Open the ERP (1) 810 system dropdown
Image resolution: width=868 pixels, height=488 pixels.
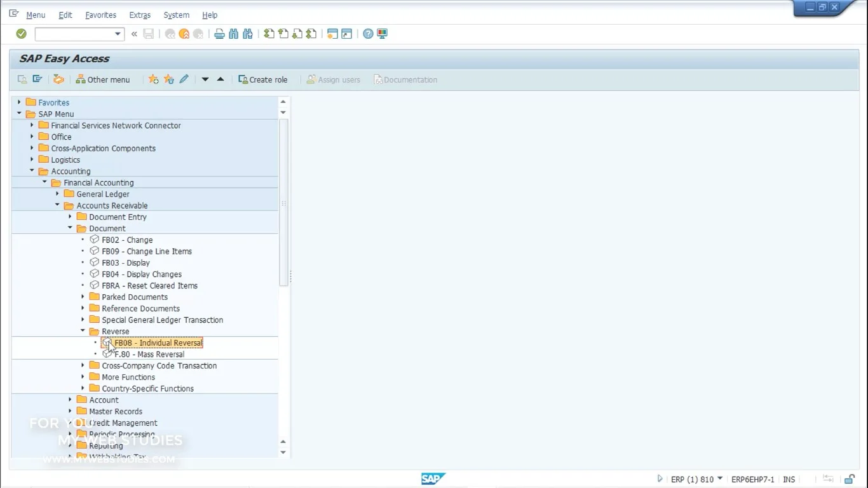click(x=720, y=478)
